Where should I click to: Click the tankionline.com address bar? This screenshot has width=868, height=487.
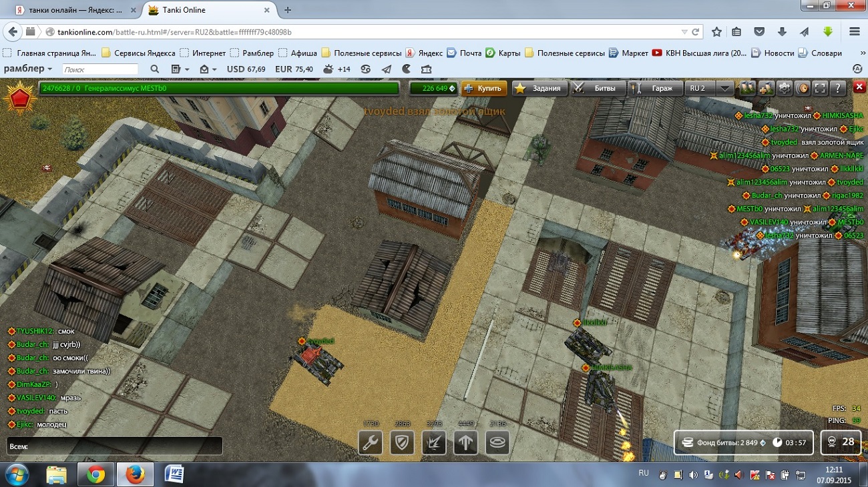361,31
